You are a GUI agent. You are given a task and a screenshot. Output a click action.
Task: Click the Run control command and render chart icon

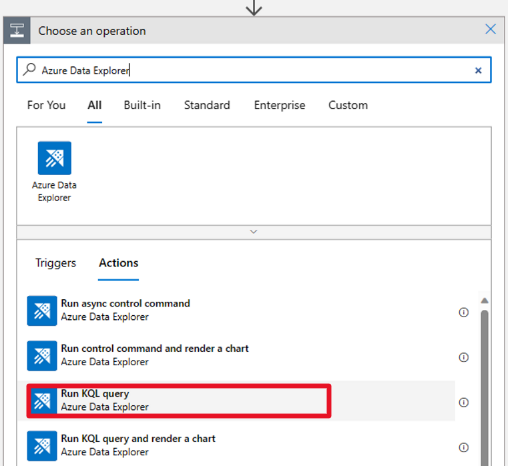coord(42,356)
